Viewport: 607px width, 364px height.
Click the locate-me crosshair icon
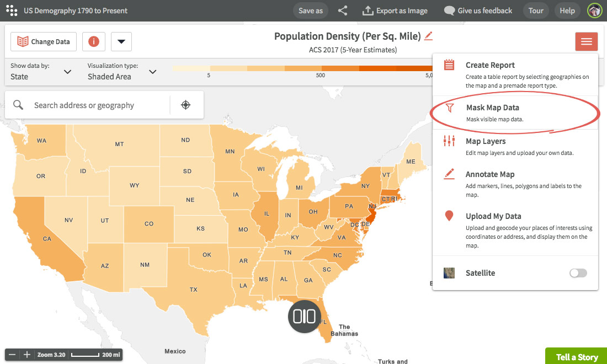pyautogui.click(x=186, y=105)
